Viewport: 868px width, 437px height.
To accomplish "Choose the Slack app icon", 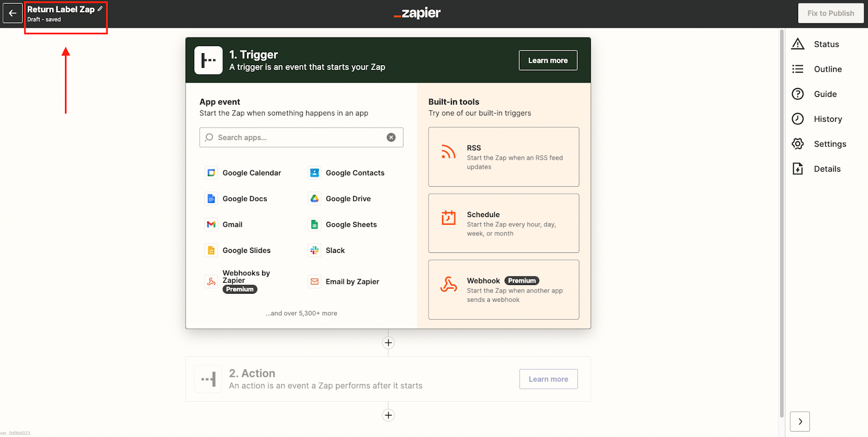I will click(x=314, y=250).
